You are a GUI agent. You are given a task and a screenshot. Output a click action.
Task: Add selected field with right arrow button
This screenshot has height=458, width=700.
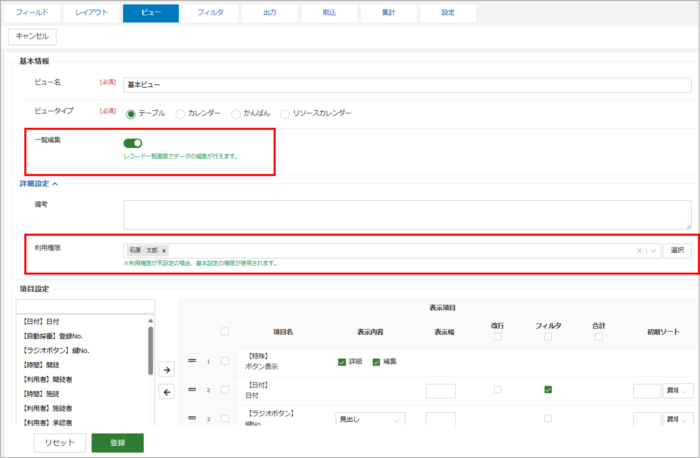(167, 370)
